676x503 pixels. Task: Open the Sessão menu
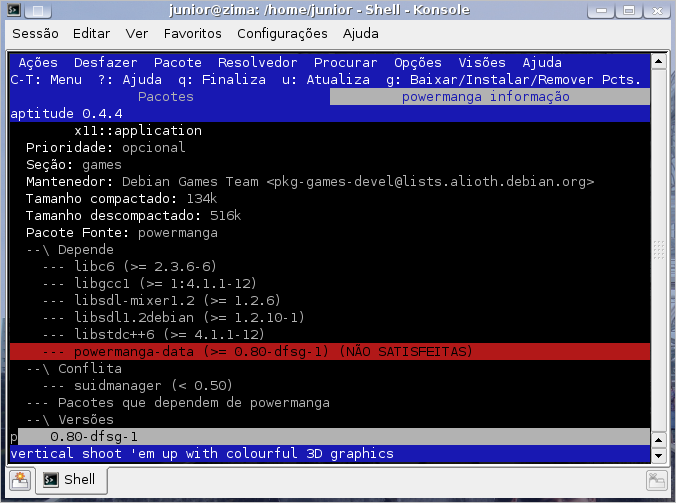click(35, 33)
